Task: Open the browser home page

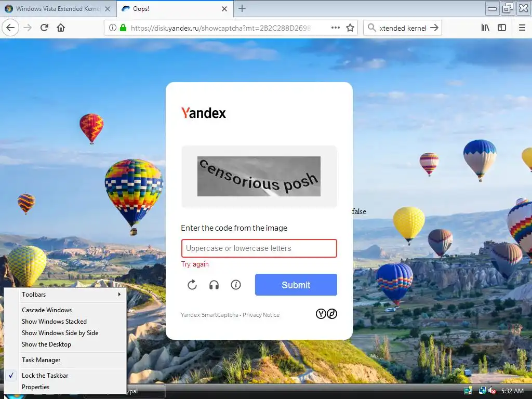Action: point(61,28)
